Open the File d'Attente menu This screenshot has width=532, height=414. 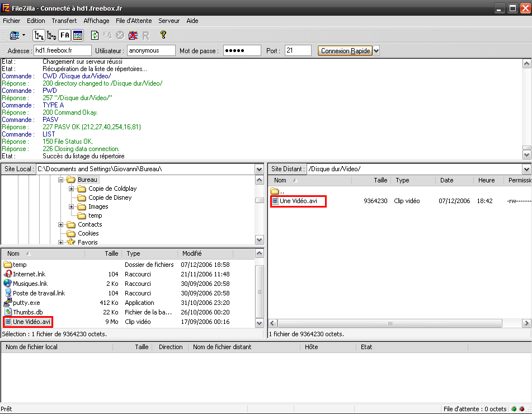134,21
